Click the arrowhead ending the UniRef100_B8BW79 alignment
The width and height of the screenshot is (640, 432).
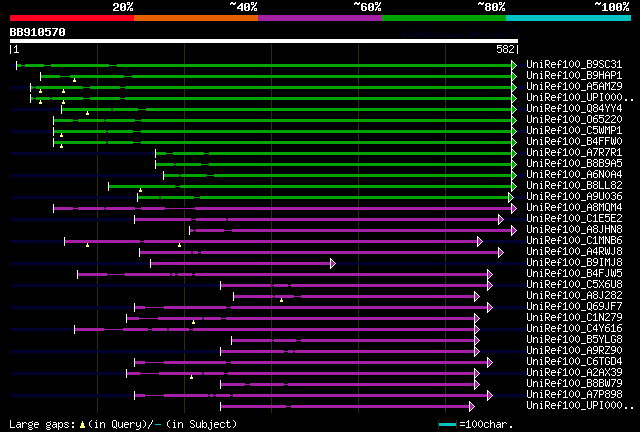[477, 384]
